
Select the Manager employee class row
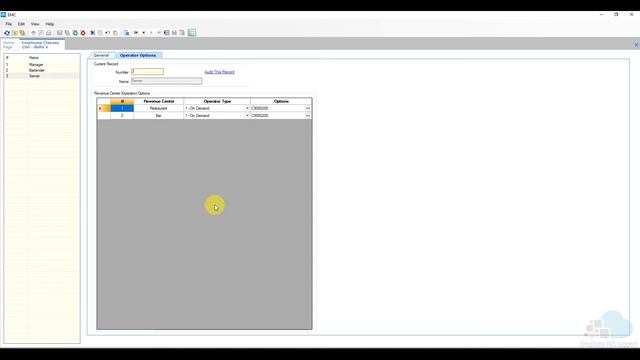[x=42, y=64]
